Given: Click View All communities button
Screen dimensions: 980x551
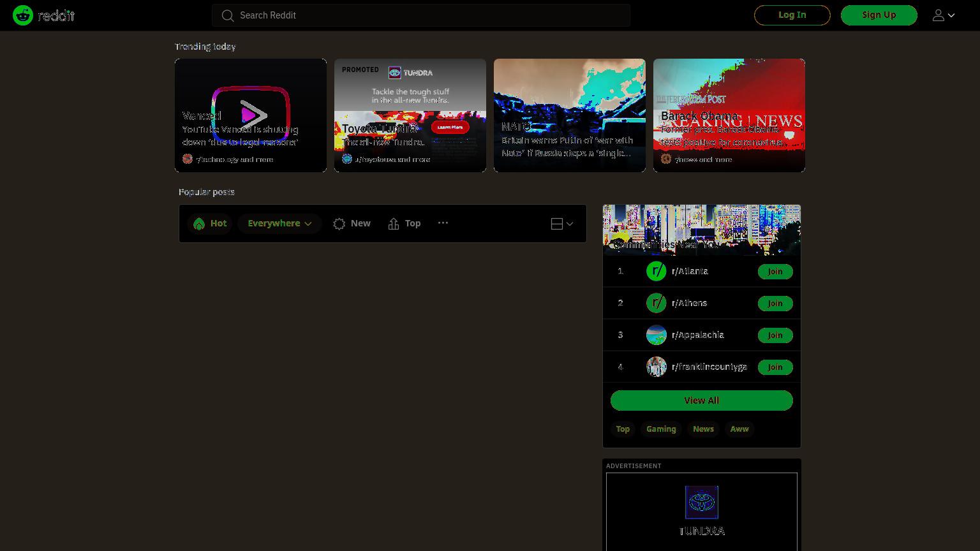Looking at the screenshot, I should tap(702, 400).
